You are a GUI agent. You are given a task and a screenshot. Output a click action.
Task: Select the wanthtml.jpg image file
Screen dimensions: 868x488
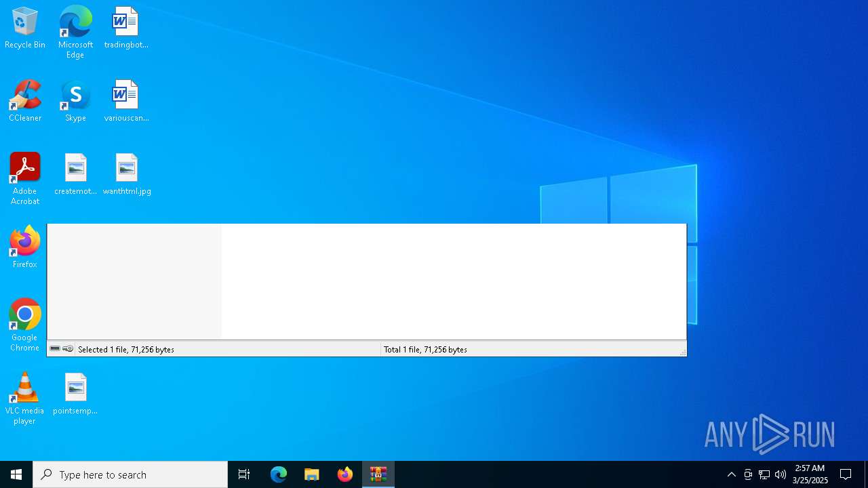click(127, 175)
